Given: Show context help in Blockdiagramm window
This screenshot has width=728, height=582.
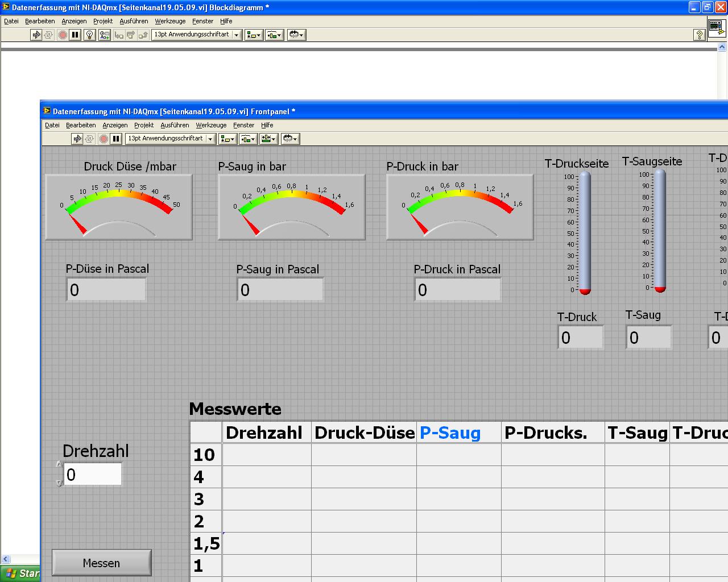Looking at the screenshot, I should click(x=700, y=35).
